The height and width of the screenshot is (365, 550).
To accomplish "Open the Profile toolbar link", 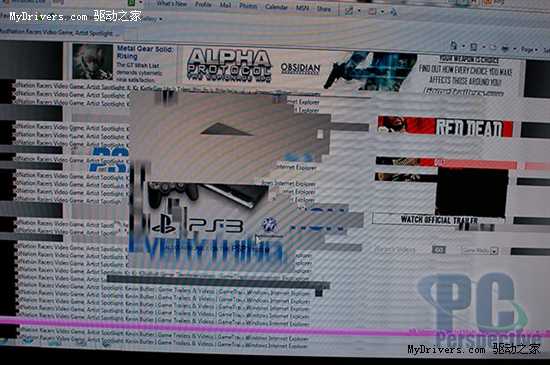I will coord(203,5).
